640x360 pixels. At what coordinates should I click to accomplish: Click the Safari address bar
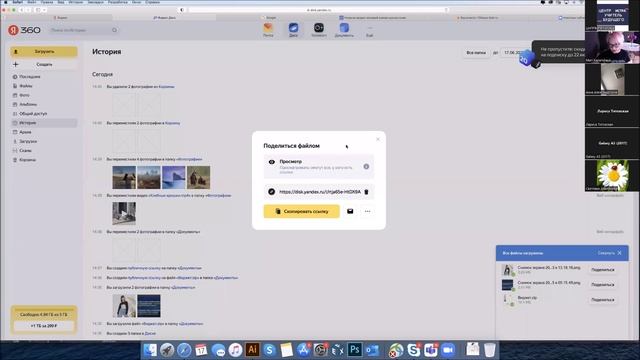tap(318, 10)
